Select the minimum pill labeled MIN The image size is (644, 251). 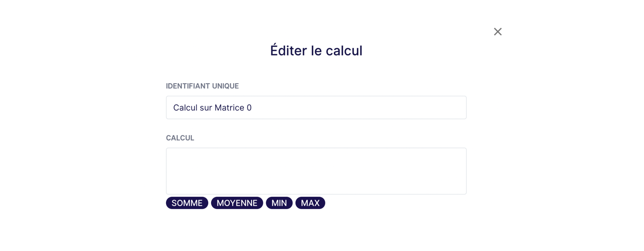[279, 203]
